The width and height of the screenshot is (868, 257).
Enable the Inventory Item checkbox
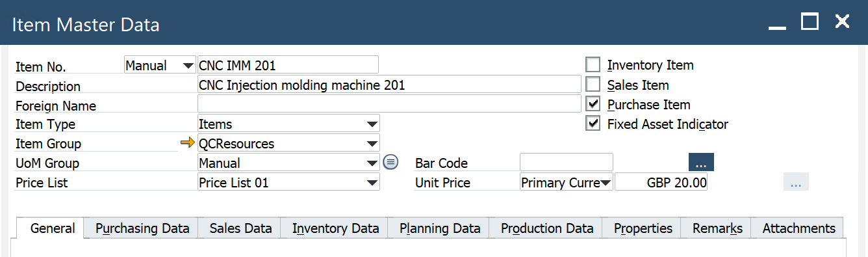click(593, 65)
